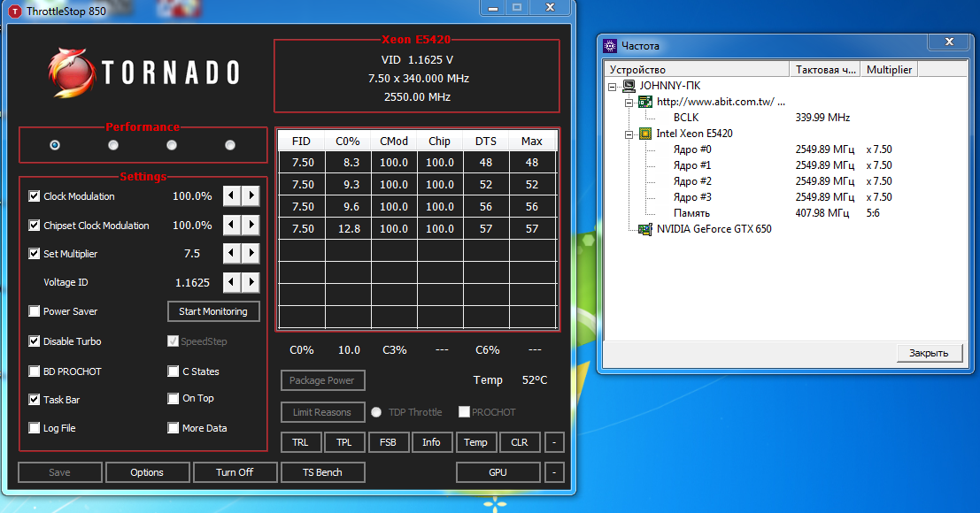The image size is (980, 513).
Task: Enable BD PROCHOT checkbox
Action: [35, 371]
